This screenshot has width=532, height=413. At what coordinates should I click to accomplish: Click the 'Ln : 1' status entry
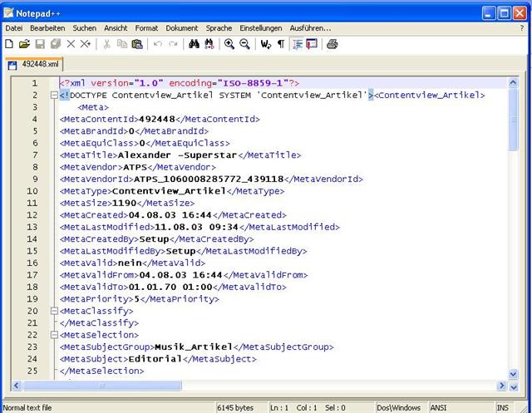[279, 407]
